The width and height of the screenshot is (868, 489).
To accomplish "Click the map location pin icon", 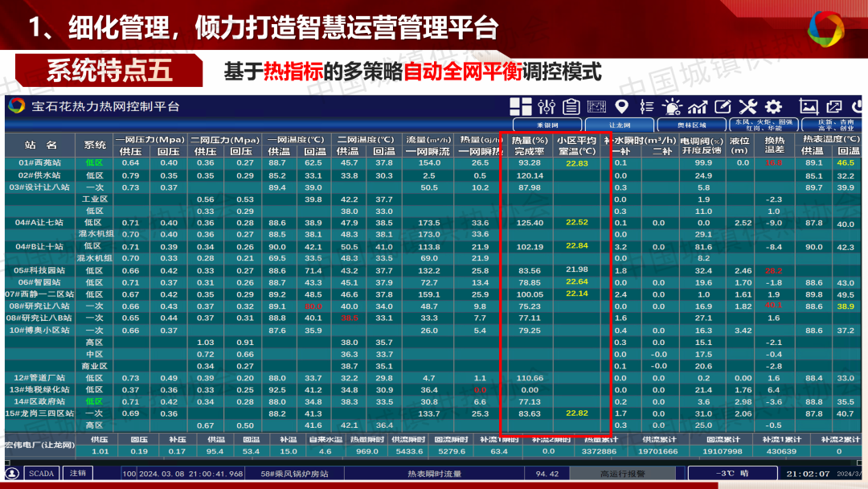I will click(621, 106).
